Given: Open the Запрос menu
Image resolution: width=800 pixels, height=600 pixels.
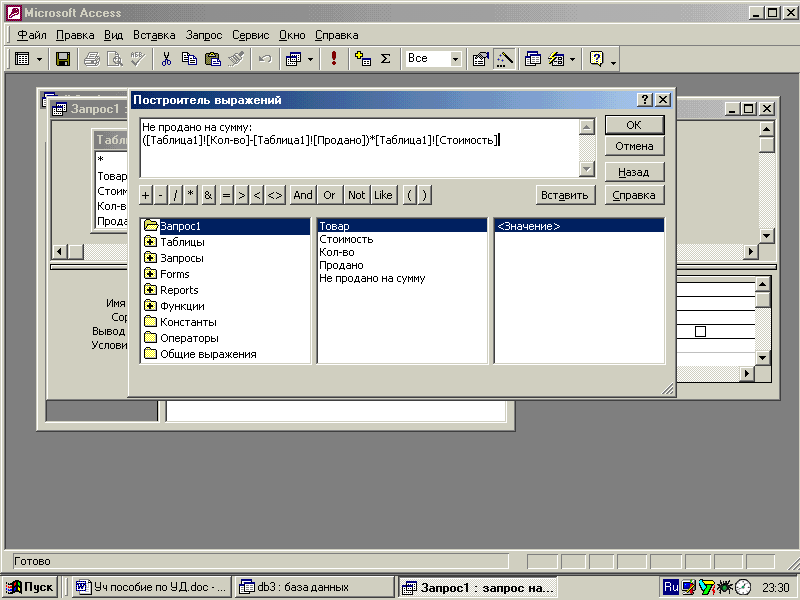Looking at the screenshot, I should pyautogui.click(x=204, y=35).
